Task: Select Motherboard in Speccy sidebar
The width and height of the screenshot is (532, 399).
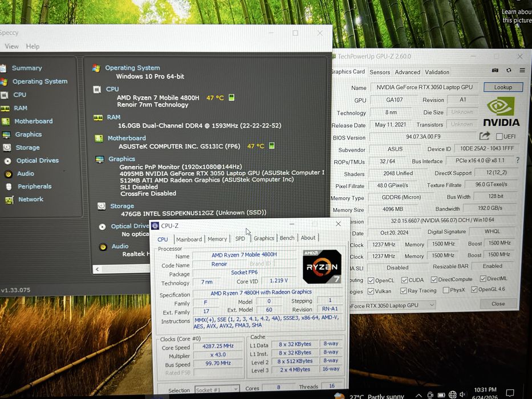Action: coord(33,121)
